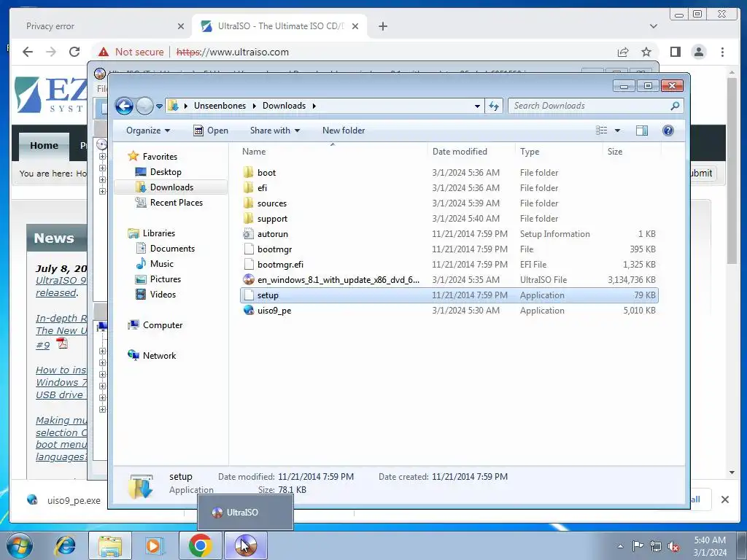This screenshot has width=747, height=560.
Task: Select the setup application file
Action: coord(449,295)
